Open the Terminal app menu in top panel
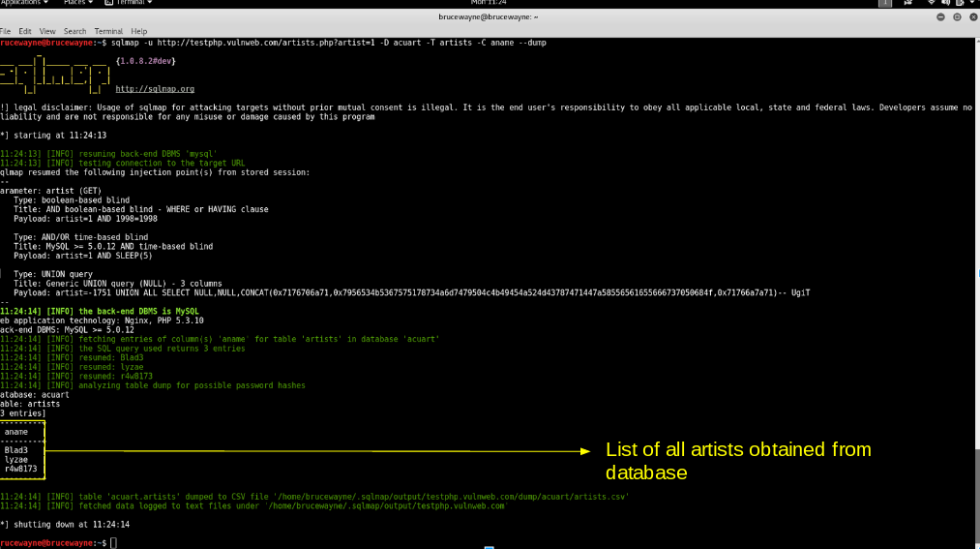The width and height of the screenshot is (980, 549). click(129, 3)
